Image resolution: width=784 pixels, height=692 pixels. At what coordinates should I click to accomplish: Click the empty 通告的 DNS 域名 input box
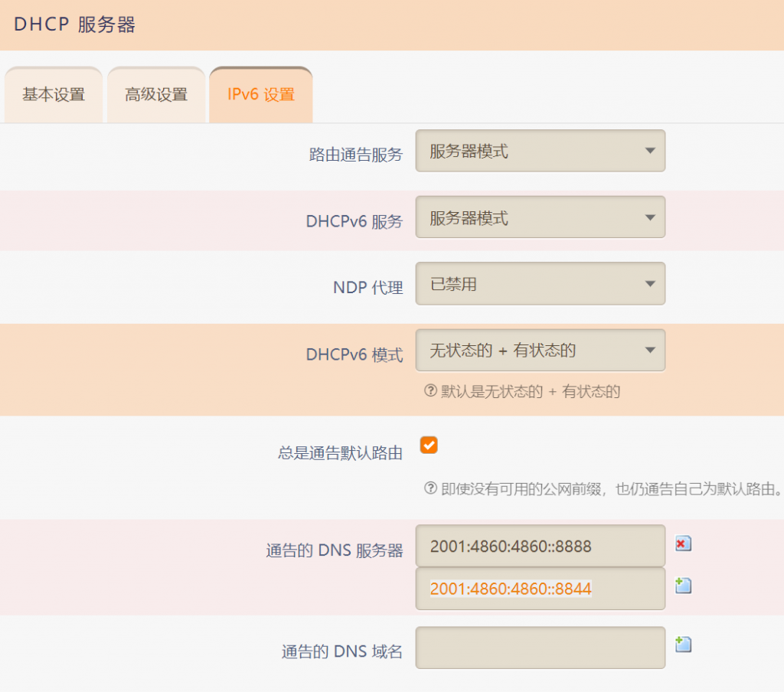point(540,648)
